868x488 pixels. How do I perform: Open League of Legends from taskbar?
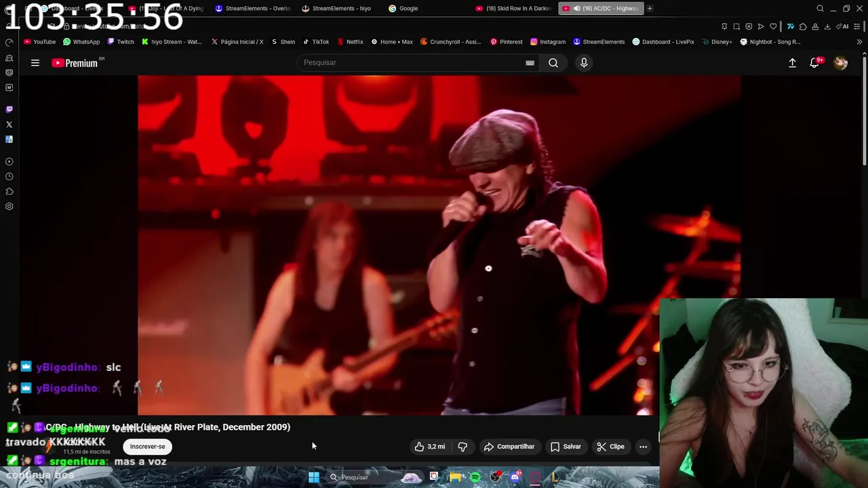pos(555,477)
